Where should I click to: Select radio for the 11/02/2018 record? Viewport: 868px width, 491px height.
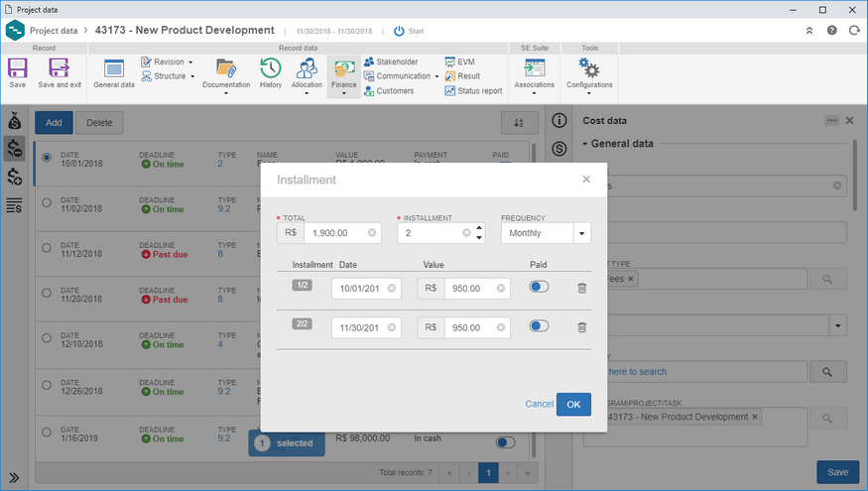(x=47, y=202)
